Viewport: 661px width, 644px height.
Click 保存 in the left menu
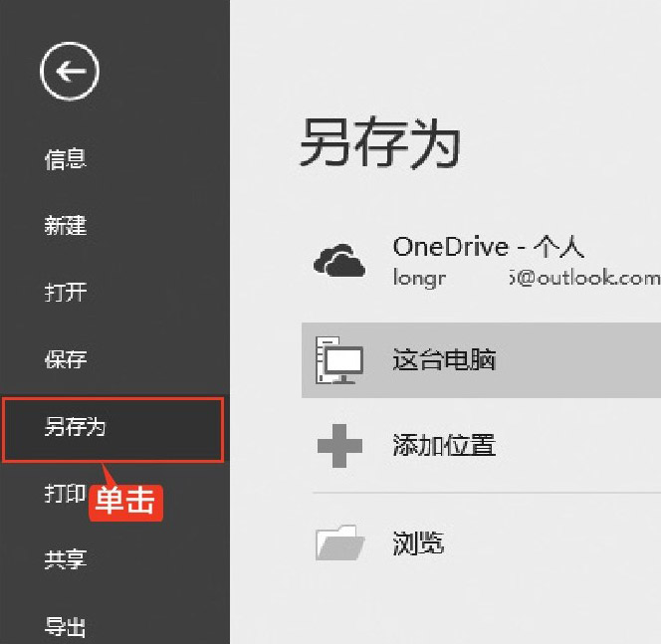pyautogui.click(x=66, y=359)
